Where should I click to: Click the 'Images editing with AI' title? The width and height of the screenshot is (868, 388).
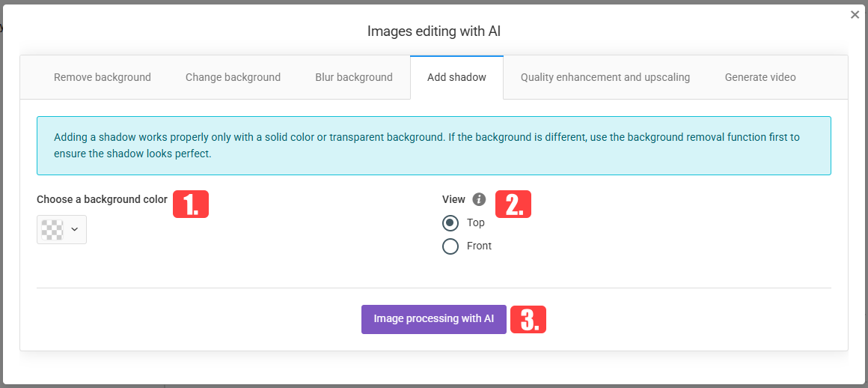click(434, 31)
